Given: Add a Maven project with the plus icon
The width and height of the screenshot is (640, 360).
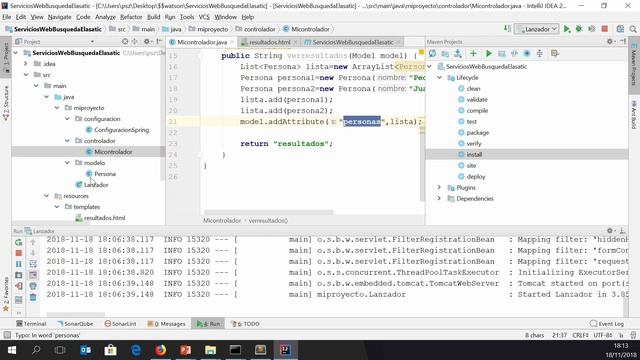Looking at the screenshot, I should [x=473, y=53].
